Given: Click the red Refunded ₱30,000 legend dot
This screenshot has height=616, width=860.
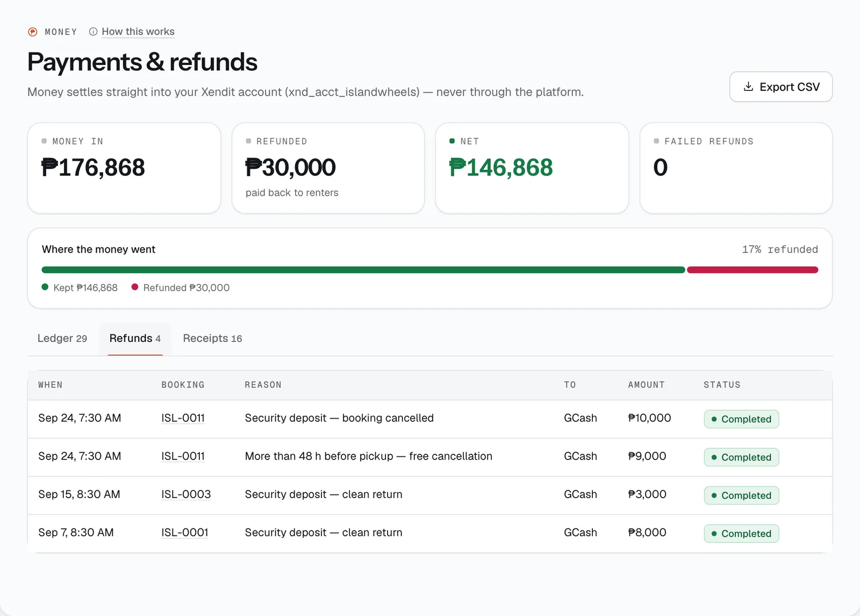Looking at the screenshot, I should coord(135,287).
